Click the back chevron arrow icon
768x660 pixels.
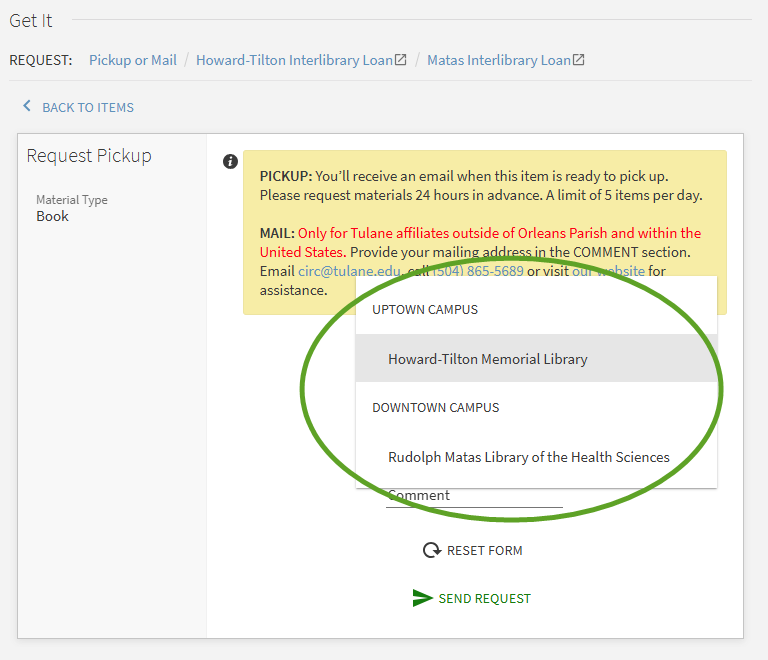[x=27, y=107]
